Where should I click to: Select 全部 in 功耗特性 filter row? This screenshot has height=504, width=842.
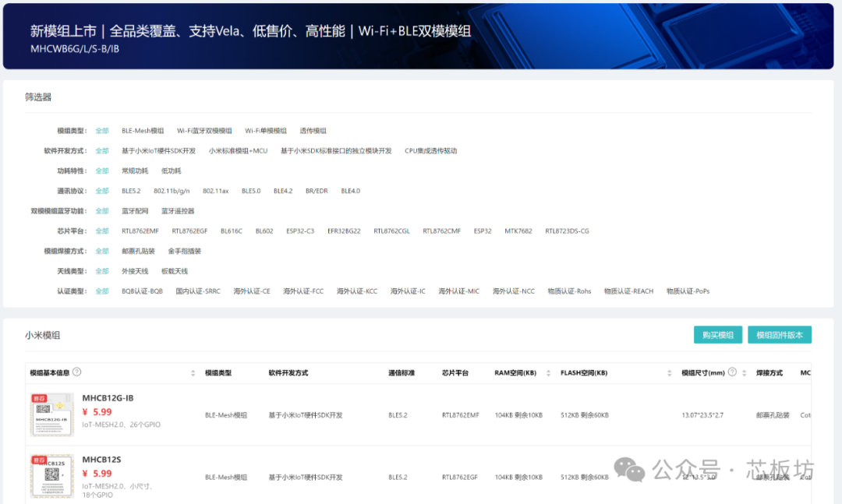pyautogui.click(x=102, y=171)
